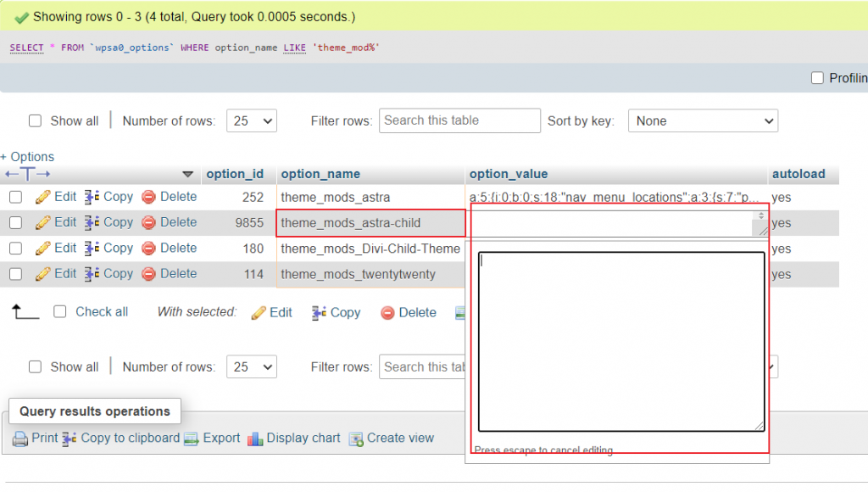Click the Print printer icon

[x=20, y=439]
